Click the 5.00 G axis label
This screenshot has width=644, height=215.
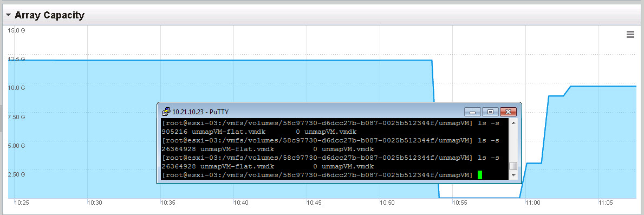pos(17,146)
